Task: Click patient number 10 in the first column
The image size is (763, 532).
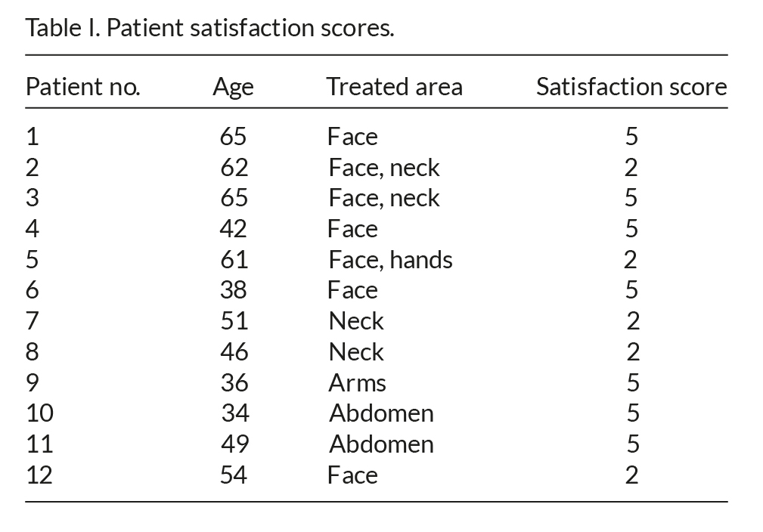Action: tap(39, 413)
